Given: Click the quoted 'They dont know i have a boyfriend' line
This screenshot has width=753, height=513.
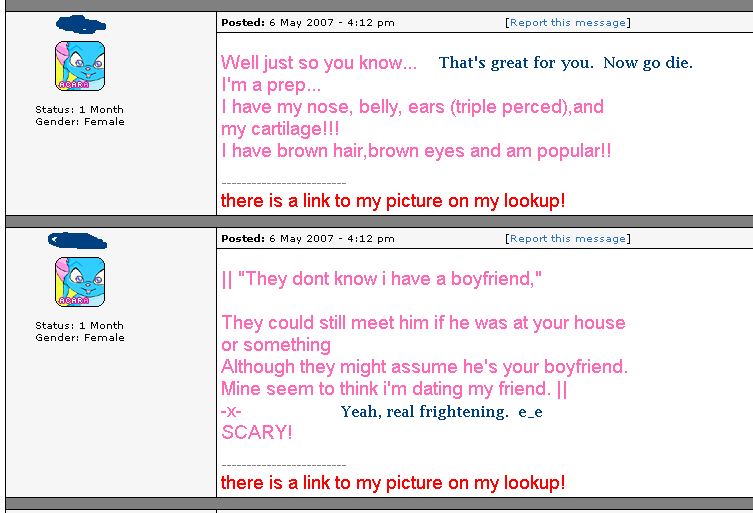Looking at the screenshot, I should 382,279.
